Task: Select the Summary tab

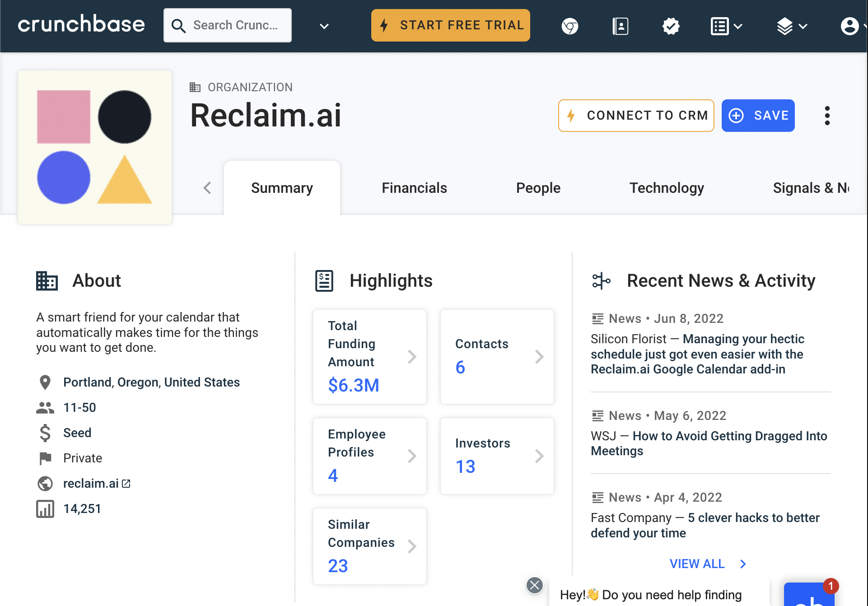Action: [x=282, y=188]
